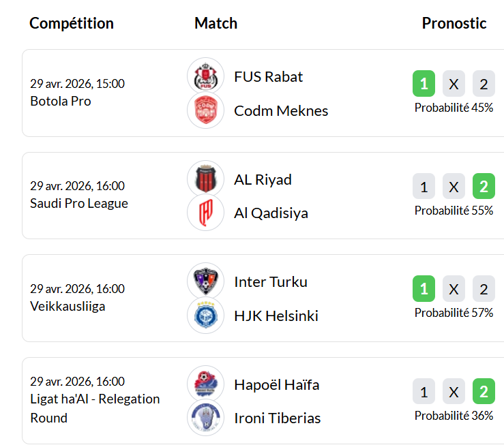Select prediction 2 for Inter Turku match
Screen dimensions: 504x445
484,290
